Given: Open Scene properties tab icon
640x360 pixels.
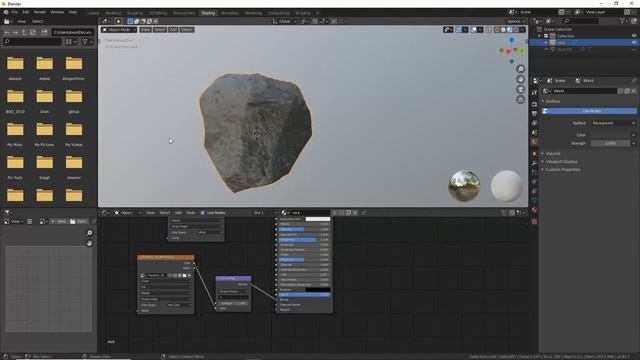Looking at the screenshot, I should 534,132.
